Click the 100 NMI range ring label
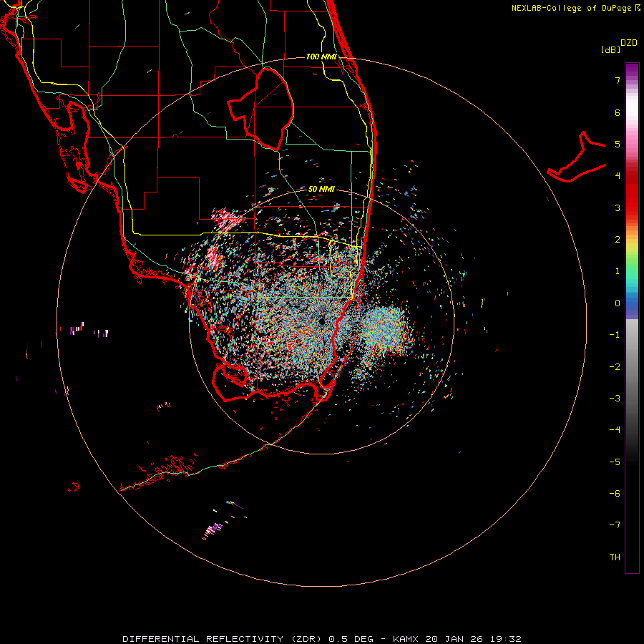Viewport: 644px width, 644px height. tap(321, 57)
